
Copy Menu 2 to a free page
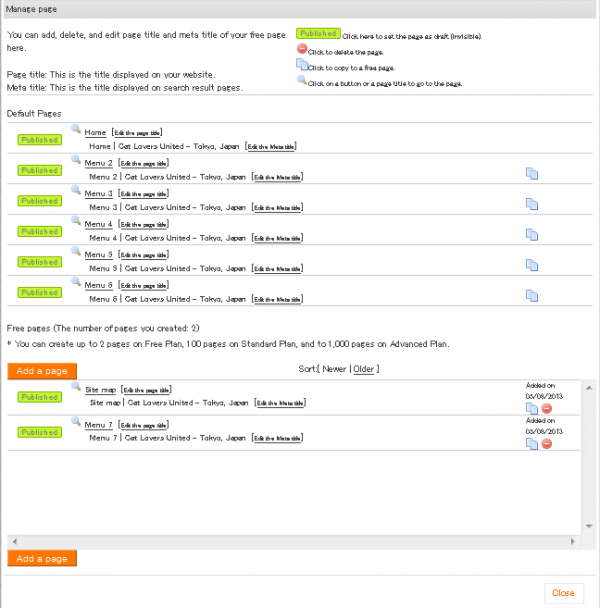[x=532, y=174]
